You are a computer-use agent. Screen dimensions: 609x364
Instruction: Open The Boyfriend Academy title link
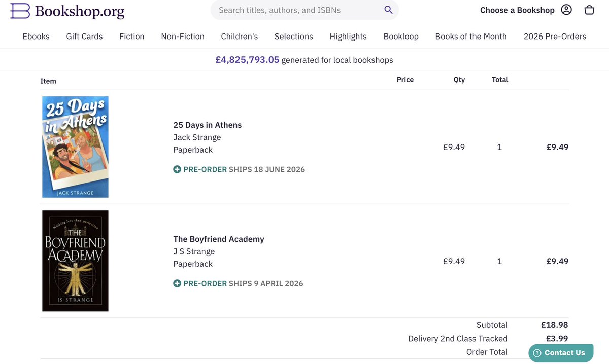click(x=219, y=239)
